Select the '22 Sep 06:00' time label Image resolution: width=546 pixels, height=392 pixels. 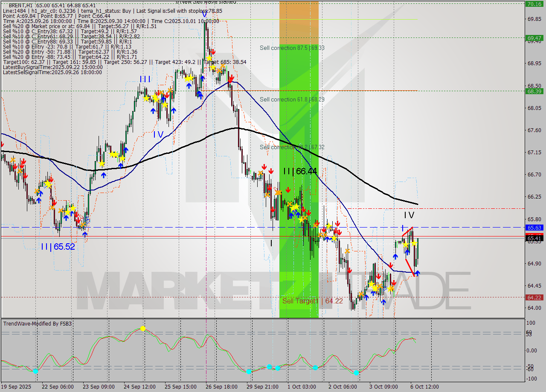(58, 387)
